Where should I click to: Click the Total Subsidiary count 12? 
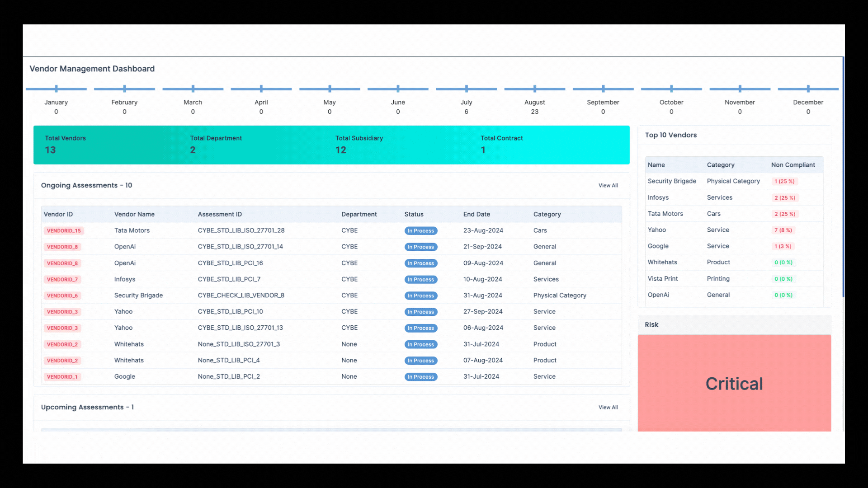pos(340,150)
